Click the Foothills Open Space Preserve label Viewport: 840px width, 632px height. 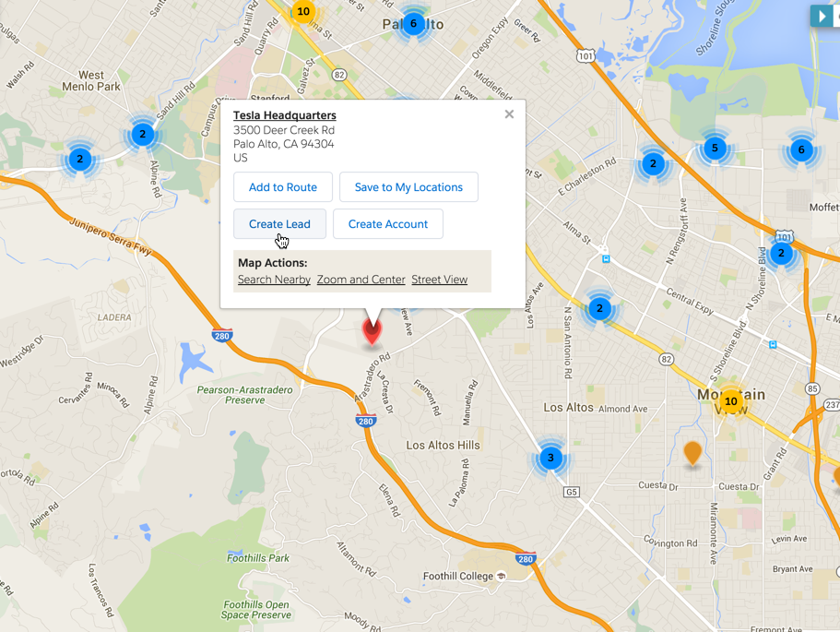(x=256, y=610)
